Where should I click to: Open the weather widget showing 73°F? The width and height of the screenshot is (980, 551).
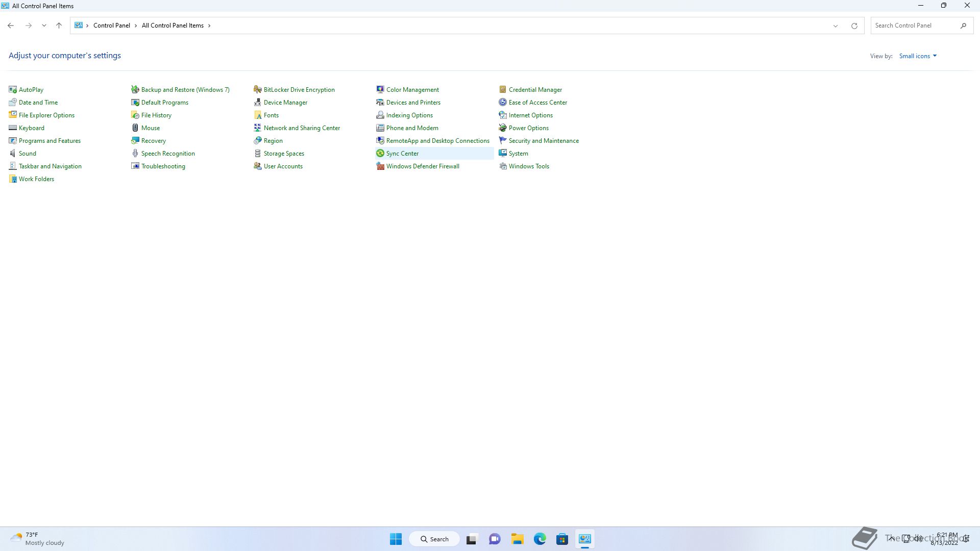(x=37, y=539)
